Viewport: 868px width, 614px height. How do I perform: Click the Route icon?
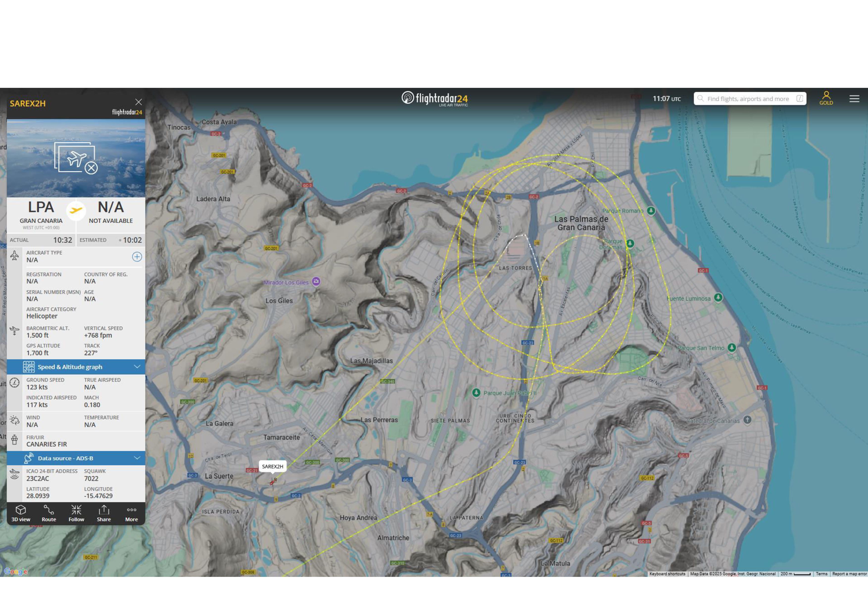(x=49, y=514)
